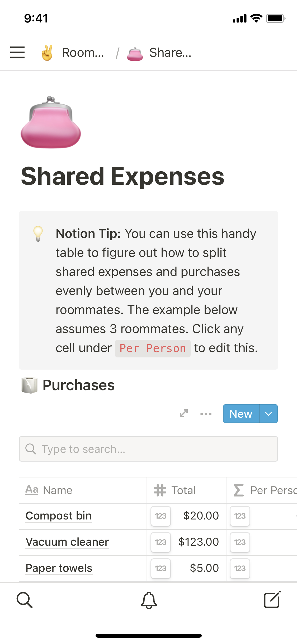Expand Purchases table to full page
This screenshot has width=297, height=644.
(184, 413)
